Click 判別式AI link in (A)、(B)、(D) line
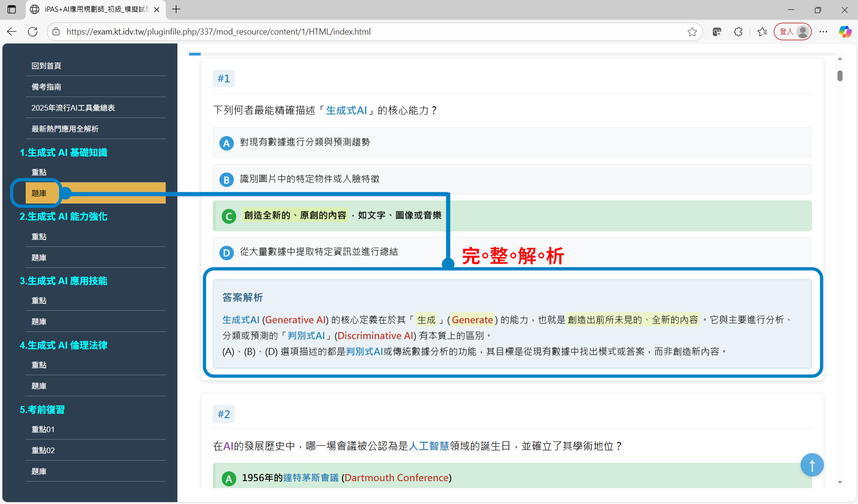This screenshot has width=858, height=504. pyautogui.click(x=365, y=351)
